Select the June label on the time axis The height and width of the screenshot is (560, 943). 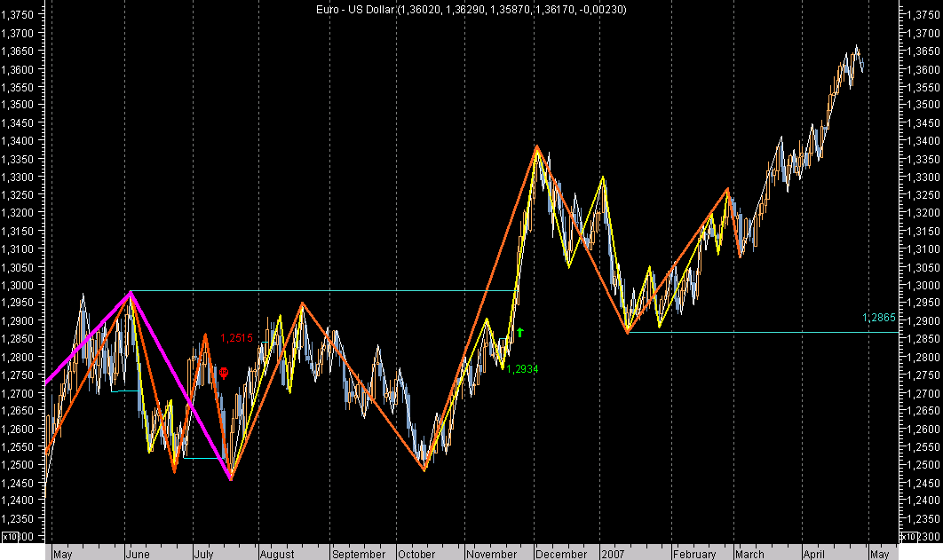[138, 554]
